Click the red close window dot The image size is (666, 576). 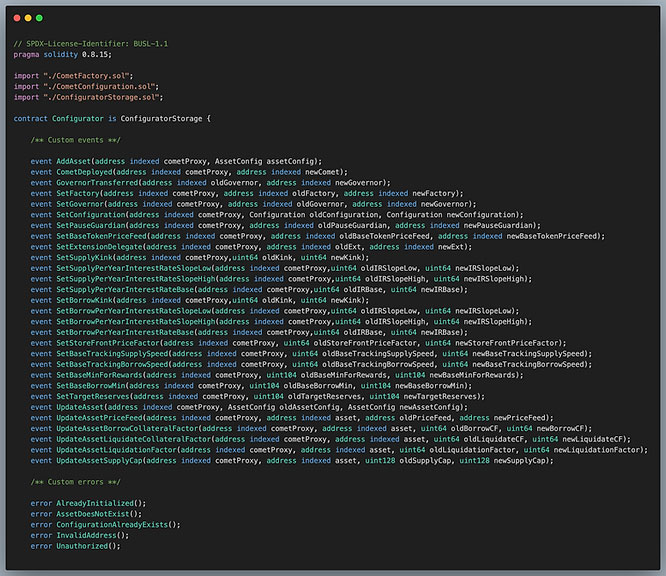(x=17, y=18)
